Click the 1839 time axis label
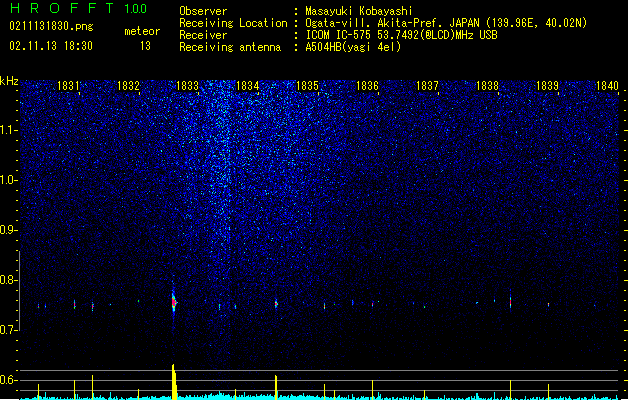Image resolution: width=629 pixels, height=400 pixels. coord(547,85)
